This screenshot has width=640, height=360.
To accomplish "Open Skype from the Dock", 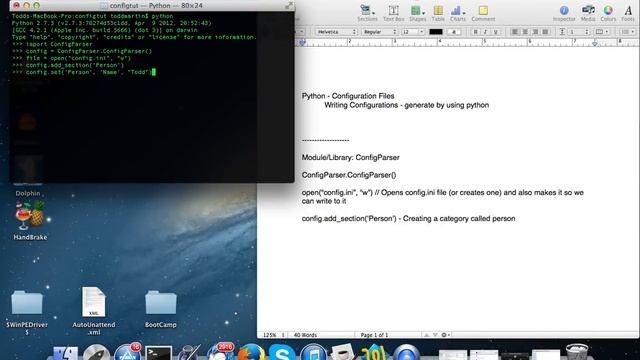I will tap(282, 353).
